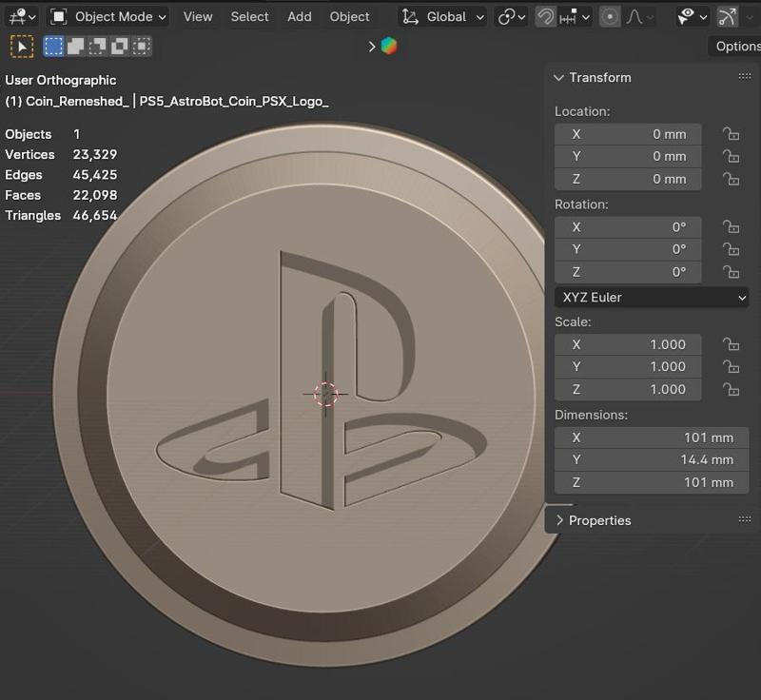Open the proportional falloff curve dropdown

point(639,17)
